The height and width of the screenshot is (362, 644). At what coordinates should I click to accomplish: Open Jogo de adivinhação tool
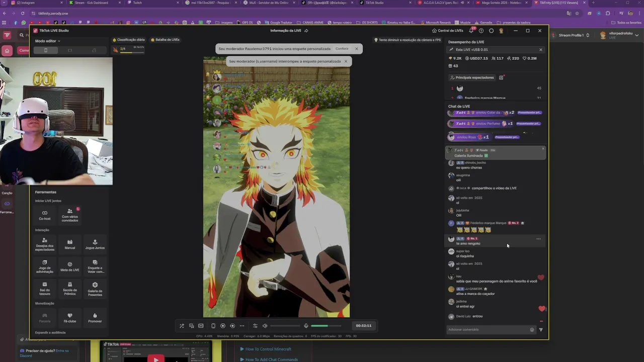[45, 266]
